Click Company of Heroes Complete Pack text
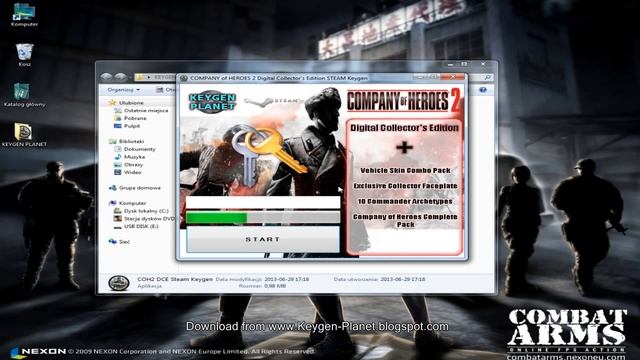 pos(405,220)
